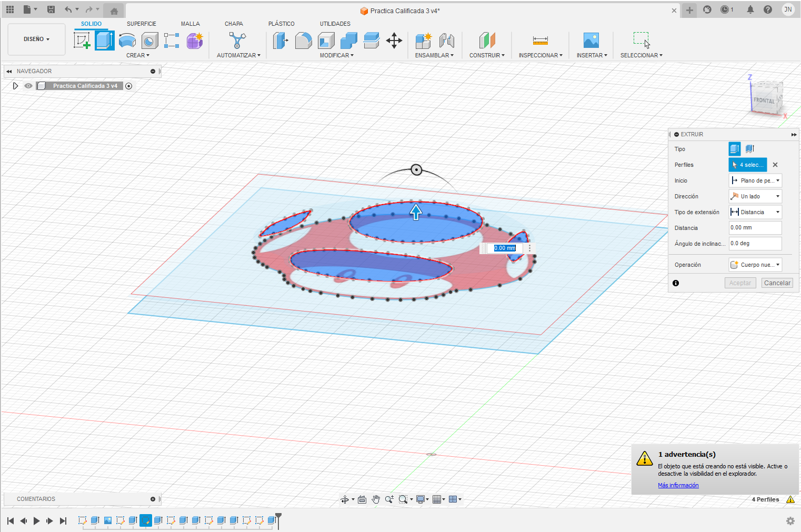
Task: Click the Rectangular Pattern tool icon
Action: 172,41
